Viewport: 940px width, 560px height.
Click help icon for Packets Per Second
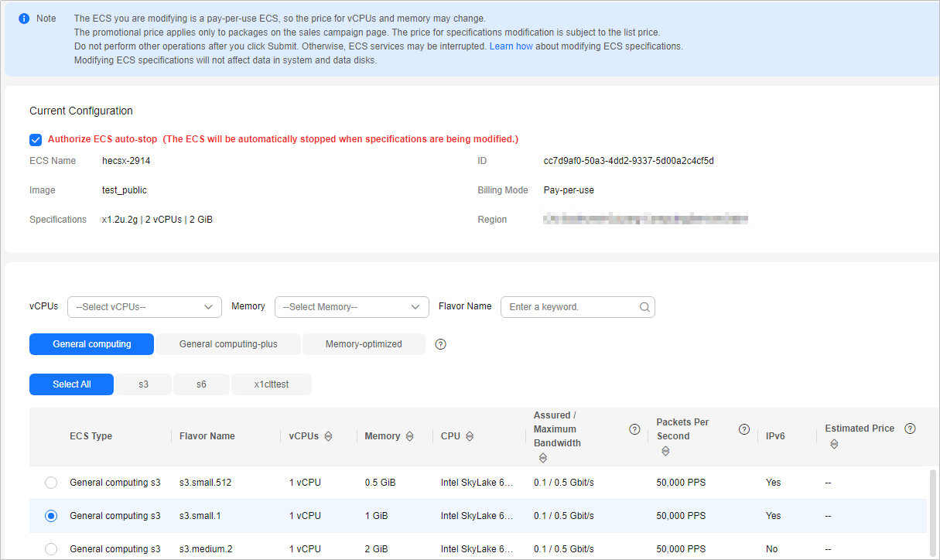(x=744, y=429)
